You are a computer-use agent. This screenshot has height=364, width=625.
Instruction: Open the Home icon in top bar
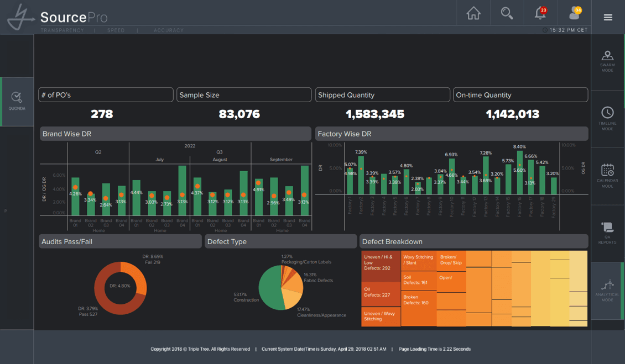pos(473,13)
